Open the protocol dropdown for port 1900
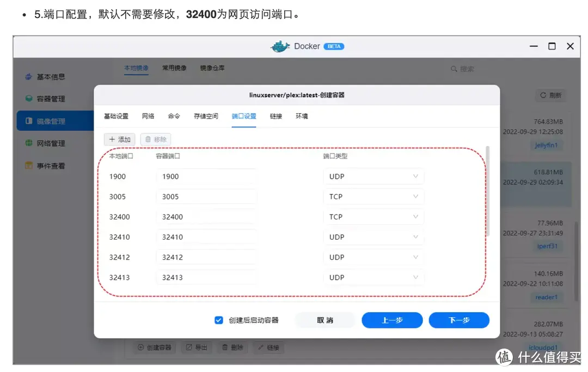This screenshot has height=372, width=588. click(x=373, y=176)
